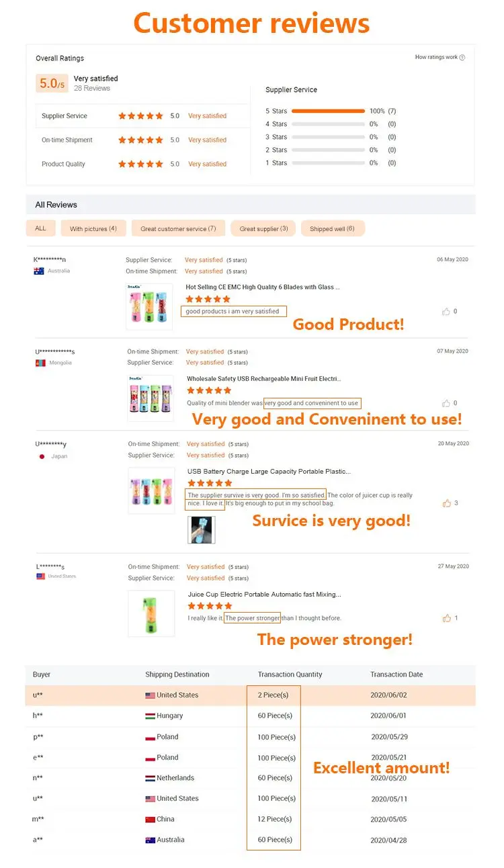Viewport: 504px width, 868px height.
Task: Like the Mongolia buyer's review with thumbs-up
Action: 446,403
